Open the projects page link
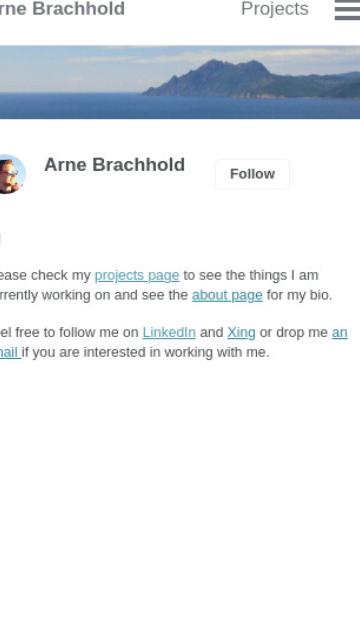 tap(137, 276)
